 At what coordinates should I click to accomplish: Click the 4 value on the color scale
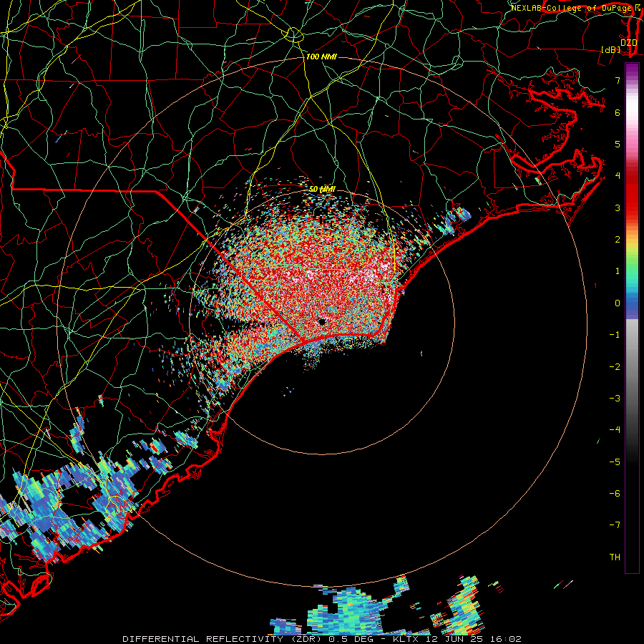click(618, 175)
